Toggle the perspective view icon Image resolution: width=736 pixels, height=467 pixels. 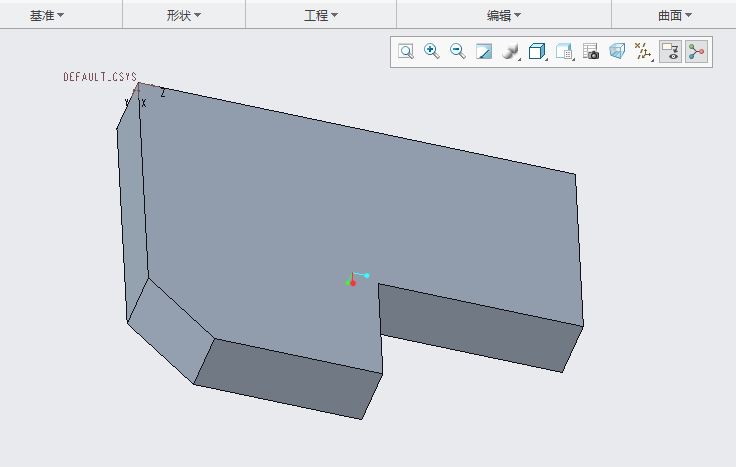[617, 52]
